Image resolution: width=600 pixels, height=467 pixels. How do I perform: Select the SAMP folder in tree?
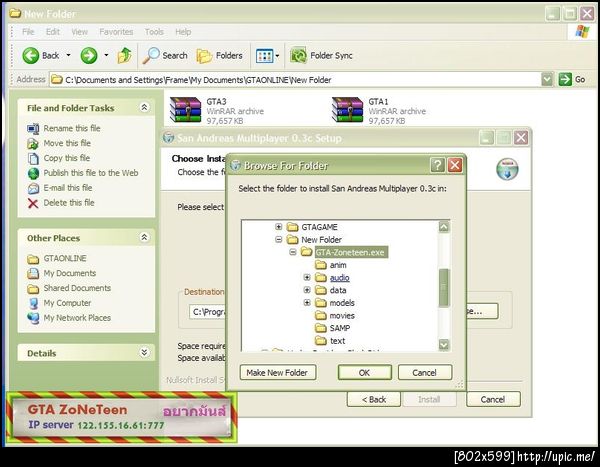click(340, 328)
